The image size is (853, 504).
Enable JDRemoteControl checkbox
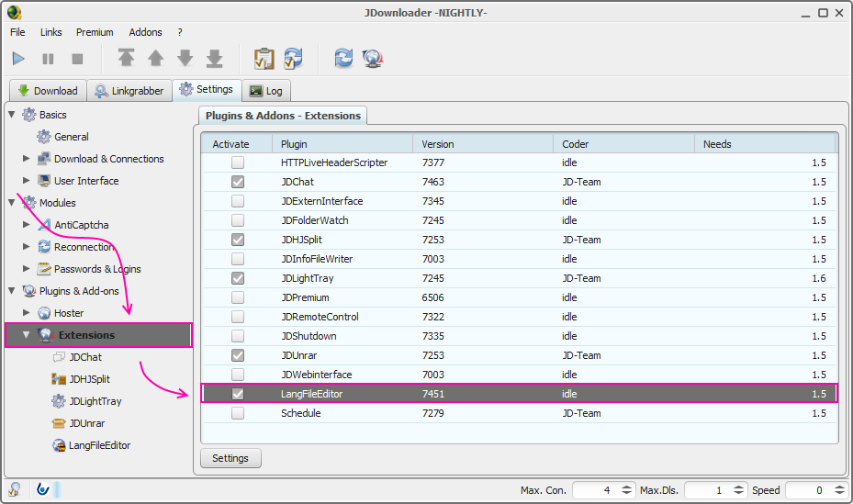click(x=238, y=317)
